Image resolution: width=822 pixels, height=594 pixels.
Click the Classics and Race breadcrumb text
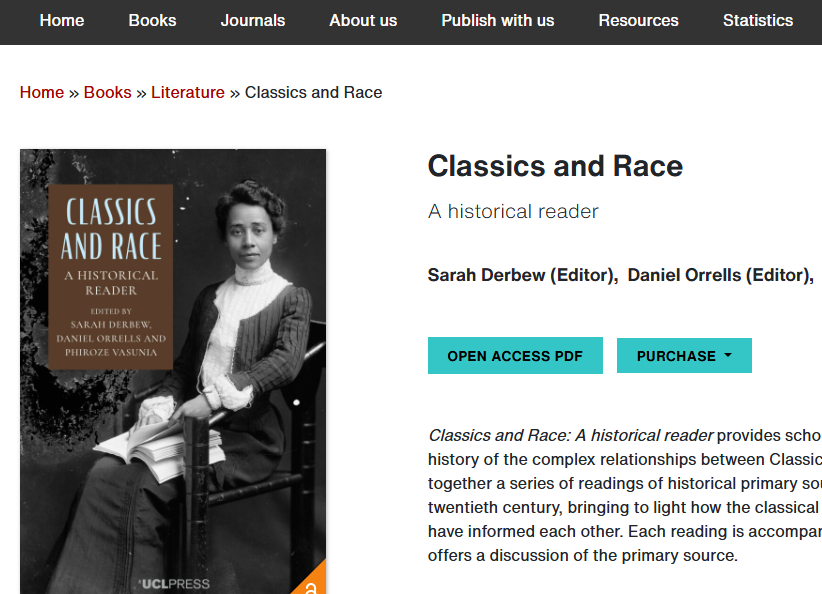(x=313, y=92)
